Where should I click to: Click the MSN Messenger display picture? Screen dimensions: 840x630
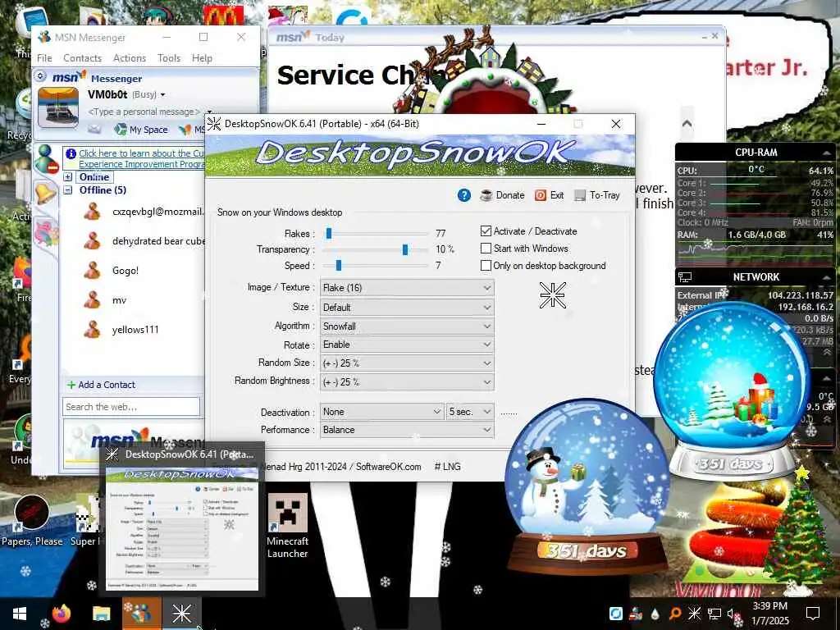coord(58,107)
